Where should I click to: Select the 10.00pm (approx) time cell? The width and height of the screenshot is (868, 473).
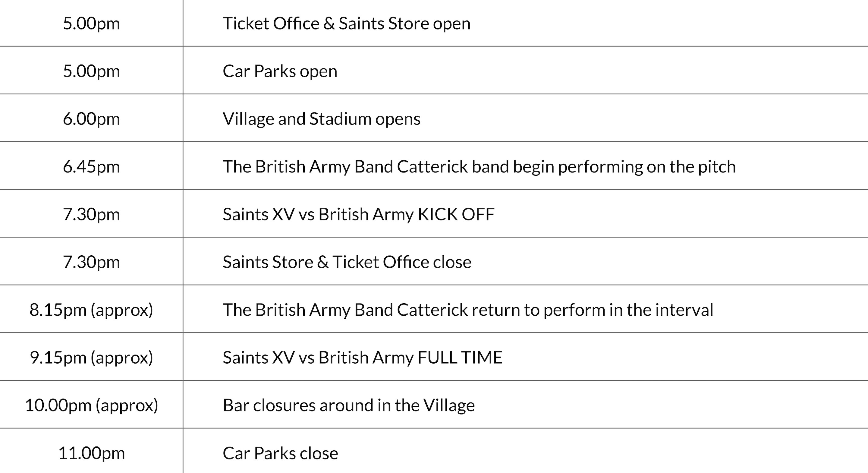pos(91,405)
